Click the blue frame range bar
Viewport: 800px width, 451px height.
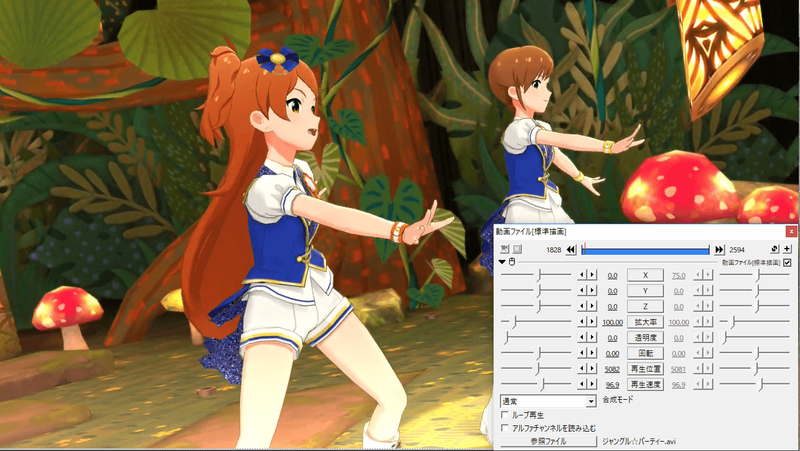click(x=645, y=249)
